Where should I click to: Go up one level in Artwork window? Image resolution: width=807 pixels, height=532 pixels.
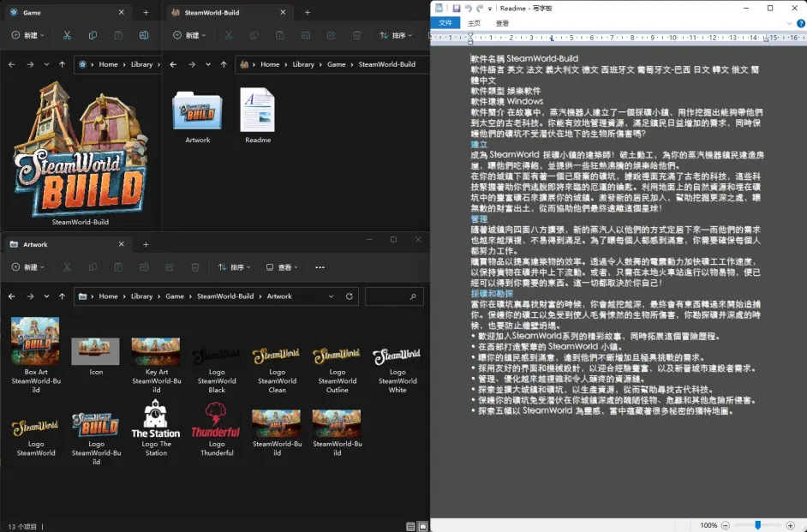pos(63,296)
